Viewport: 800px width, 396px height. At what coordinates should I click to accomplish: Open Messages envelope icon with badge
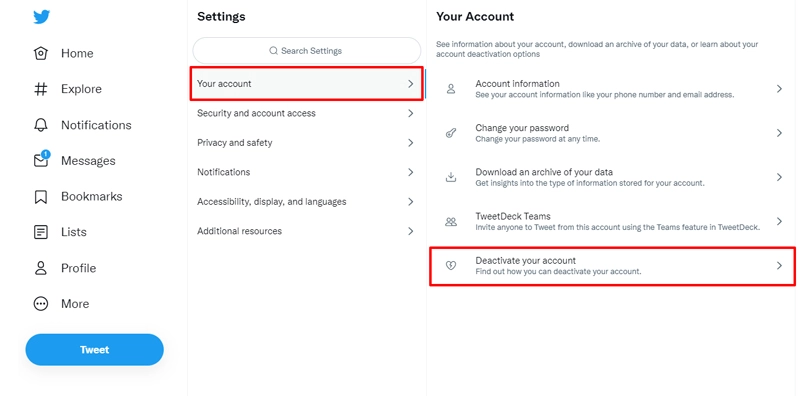coord(41,160)
